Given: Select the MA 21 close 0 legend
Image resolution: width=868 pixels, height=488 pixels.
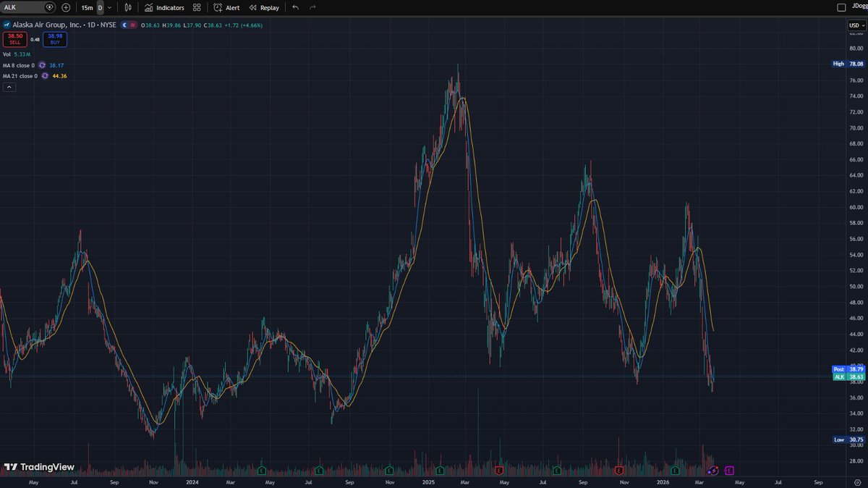Looking at the screenshot, I should pos(20,75).
